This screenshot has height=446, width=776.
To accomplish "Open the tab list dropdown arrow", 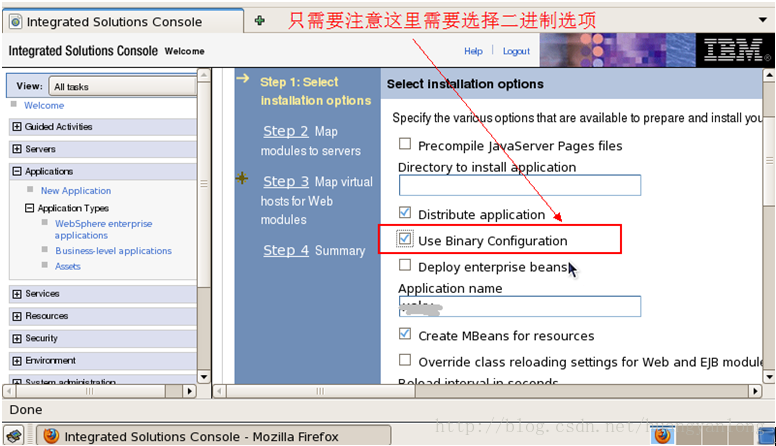I will tap(763, 20).
